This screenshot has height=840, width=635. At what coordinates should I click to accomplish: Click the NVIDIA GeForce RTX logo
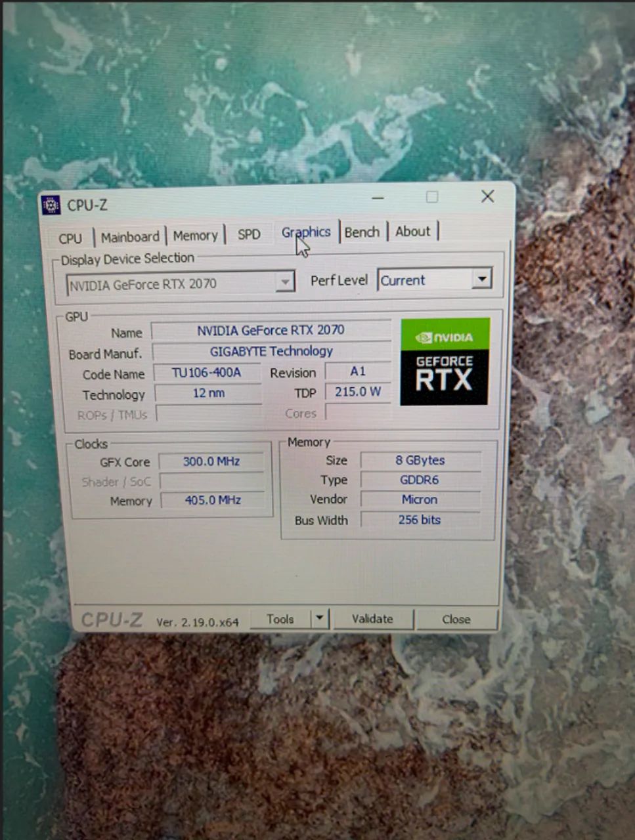tap(445, 361)
